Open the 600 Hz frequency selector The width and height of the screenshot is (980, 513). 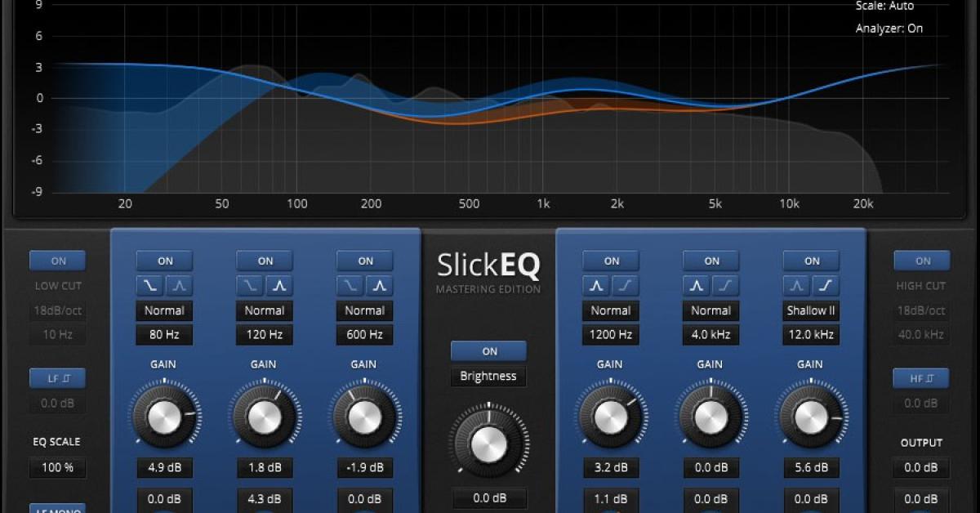(366, 334)
